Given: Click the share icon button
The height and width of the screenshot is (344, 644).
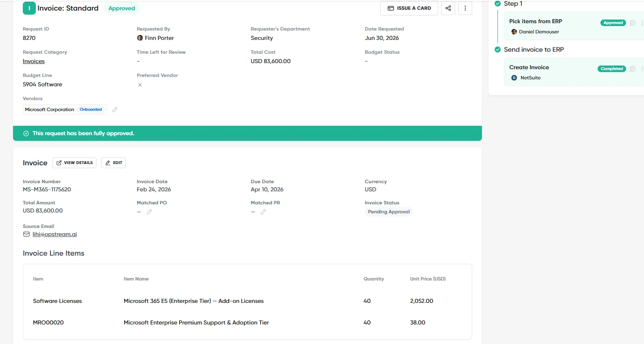Looking at the screenshot, I should (448, 8).
